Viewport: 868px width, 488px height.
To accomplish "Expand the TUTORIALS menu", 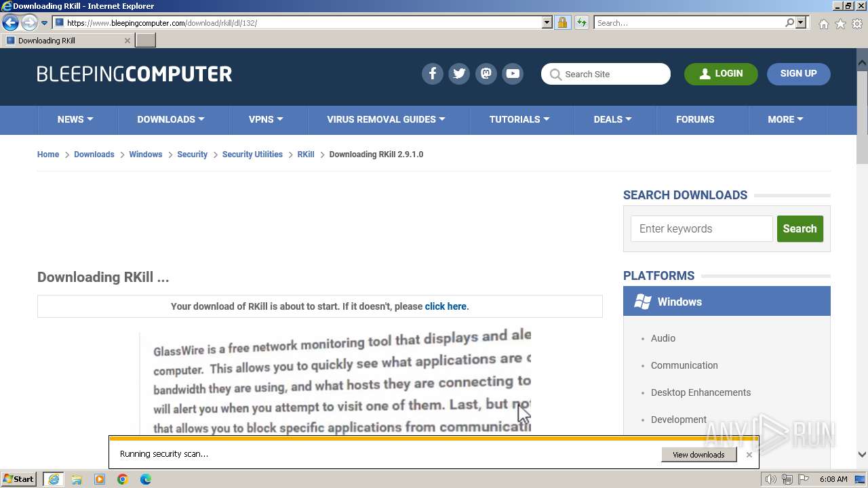I will [x=519, y=119].
